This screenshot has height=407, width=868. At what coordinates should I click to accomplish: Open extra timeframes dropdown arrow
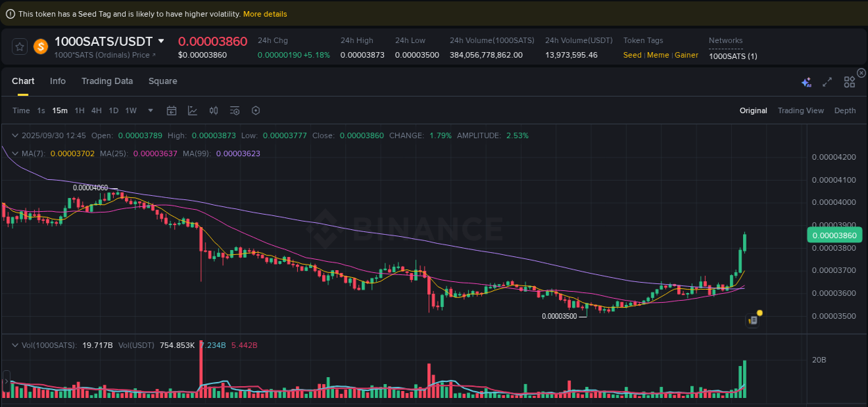click(150, 110)
